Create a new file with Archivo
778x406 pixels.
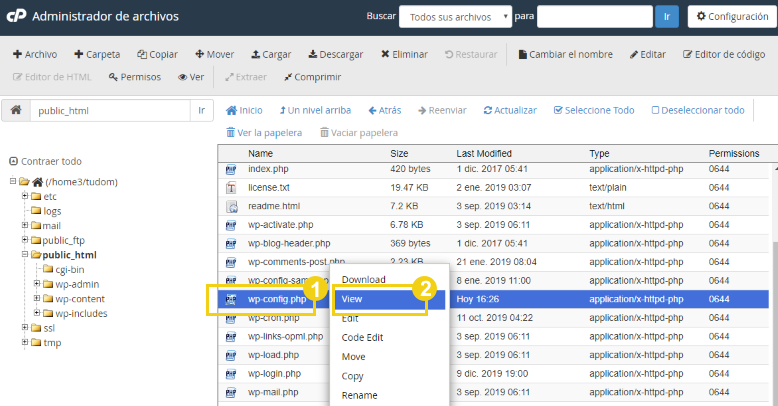pyautogui.click(x=35, y=54)
